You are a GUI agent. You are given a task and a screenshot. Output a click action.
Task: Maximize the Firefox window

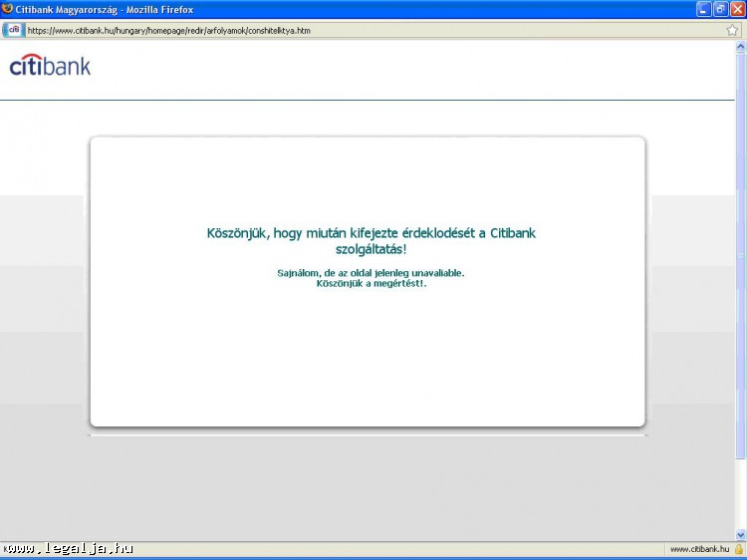pyautogui.click(x=720, y=9)
